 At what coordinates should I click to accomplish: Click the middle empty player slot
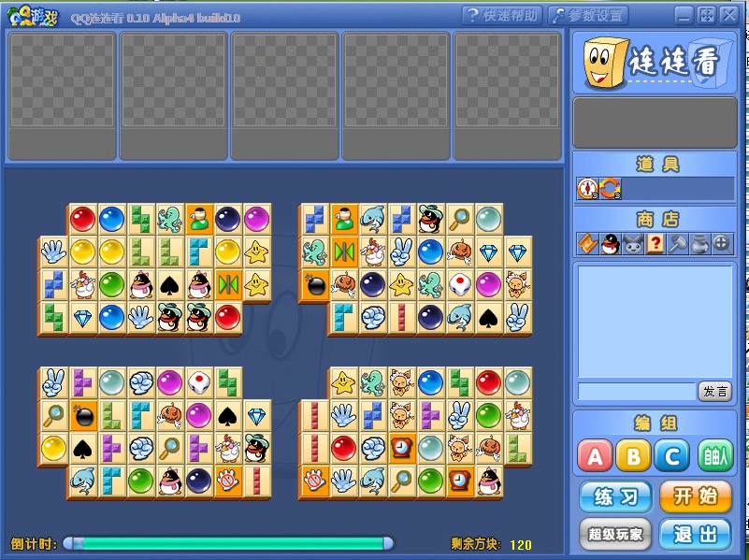pos(284,95)
